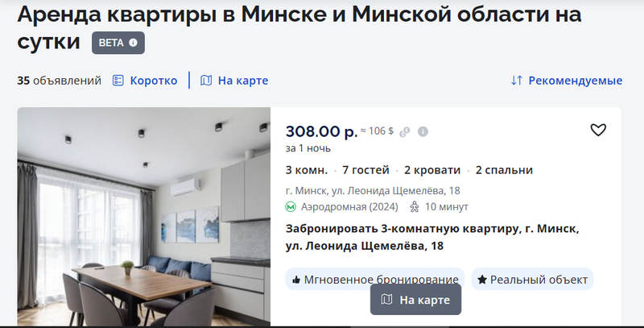This screenshot has height=328, width=644.
Task: Open the apartment photo thumbnail
Action: tap(144, 217)
